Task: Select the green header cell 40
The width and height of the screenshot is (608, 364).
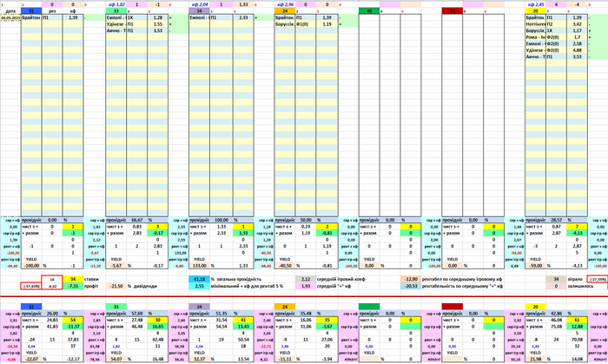Action: (x=369, y=11)
